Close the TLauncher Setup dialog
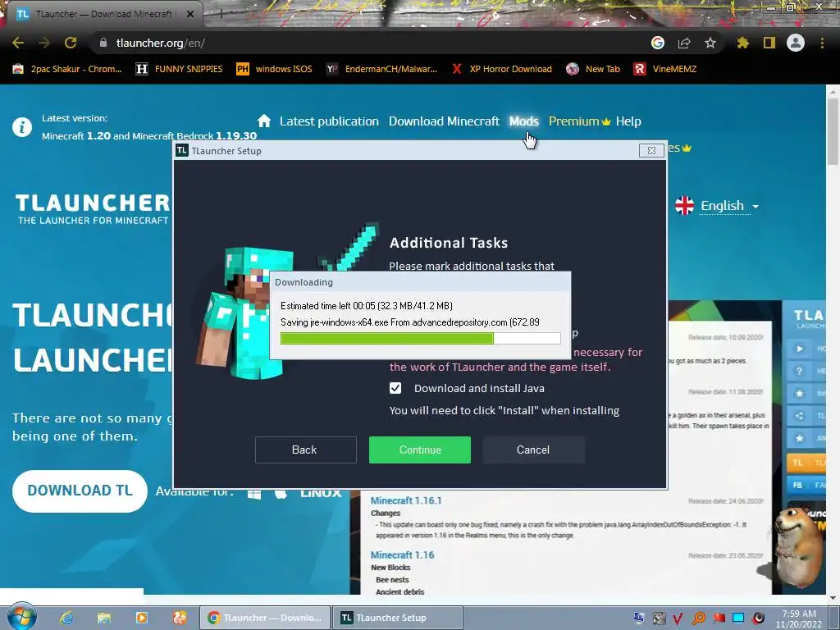The image size is (840, 630). [x=651, y=151]
